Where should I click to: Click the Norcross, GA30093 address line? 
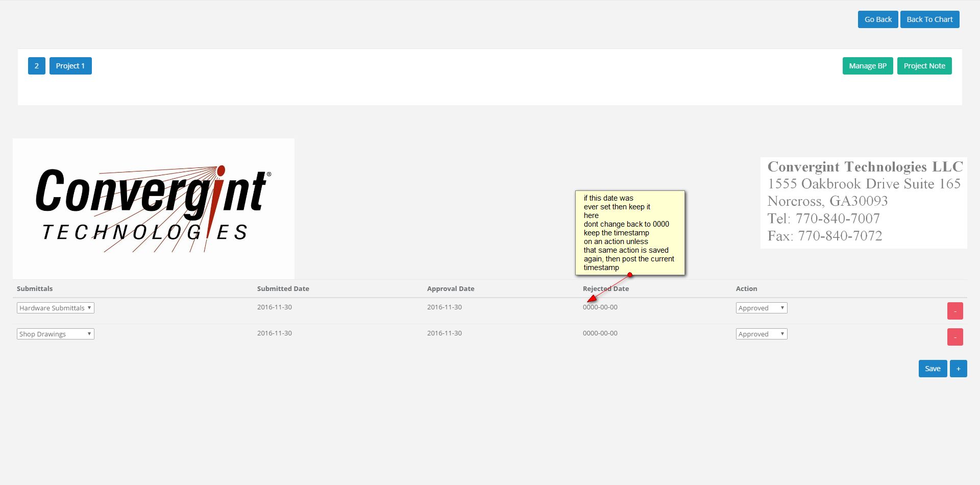pos(828,201)
